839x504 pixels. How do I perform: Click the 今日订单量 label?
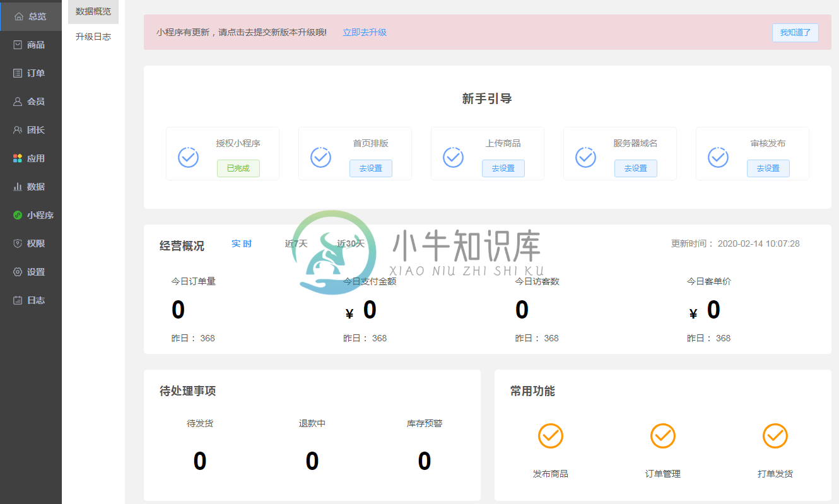pyautogui.click(x=194, y=281)
